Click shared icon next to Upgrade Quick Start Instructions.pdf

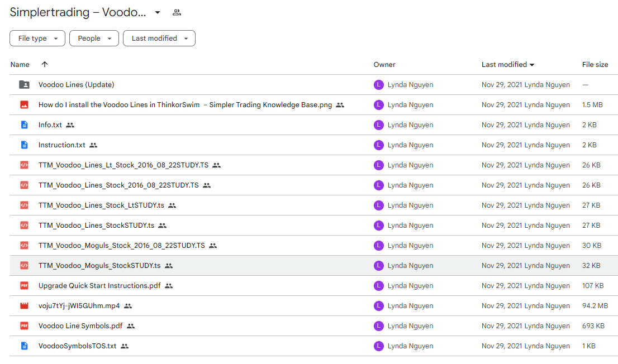click(x=169, y=286)
